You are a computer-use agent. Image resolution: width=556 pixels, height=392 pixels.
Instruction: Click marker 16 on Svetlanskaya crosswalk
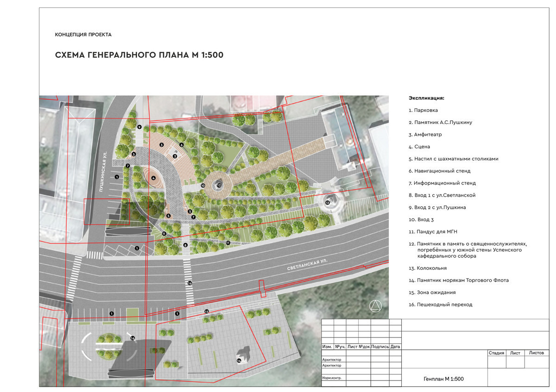[x=190, y=283]
